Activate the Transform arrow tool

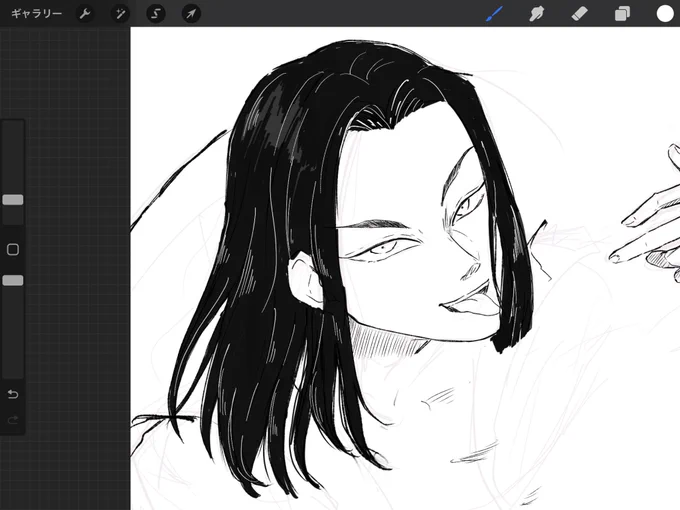[191, 14]
